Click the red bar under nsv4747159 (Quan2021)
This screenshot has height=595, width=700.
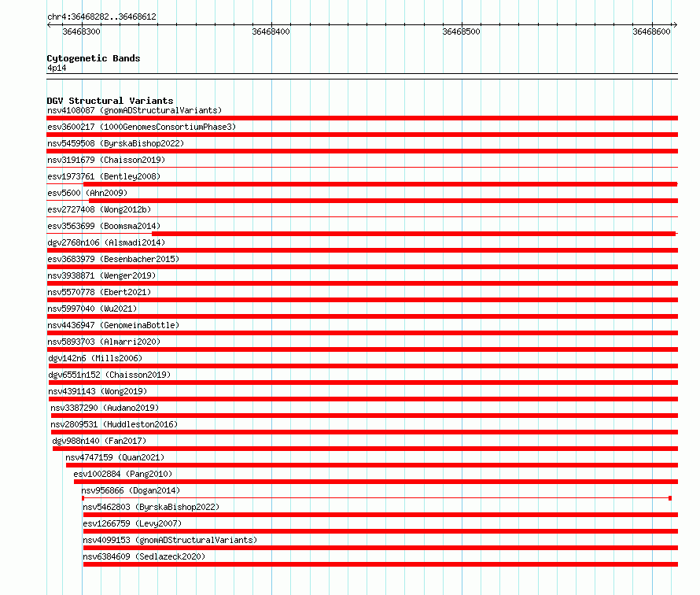pos(372,465)
